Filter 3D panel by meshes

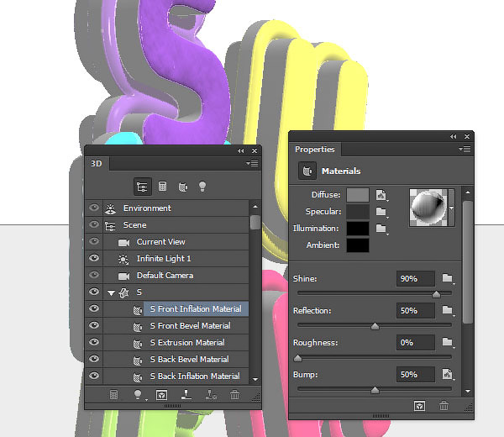pyautogui.click(x=163, y=187)
